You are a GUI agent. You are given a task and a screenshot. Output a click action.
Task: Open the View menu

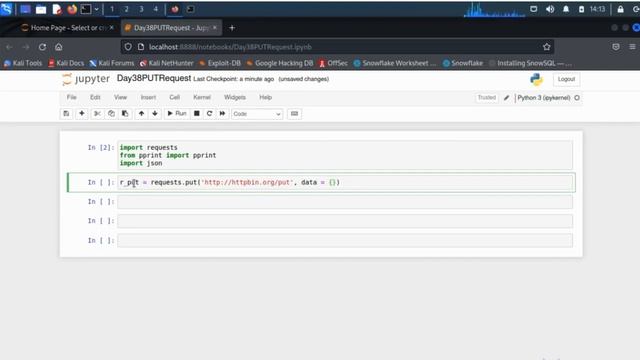[120, 97]
